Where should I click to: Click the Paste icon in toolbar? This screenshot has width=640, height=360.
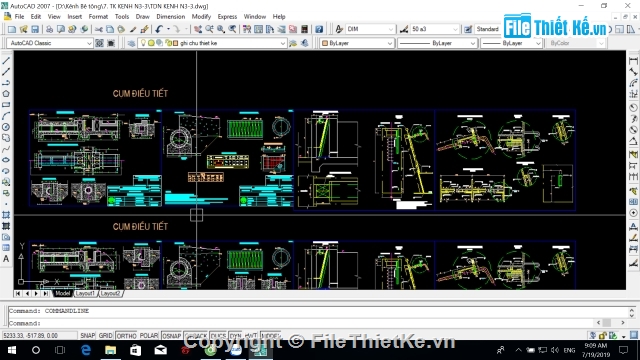(121, 29)
